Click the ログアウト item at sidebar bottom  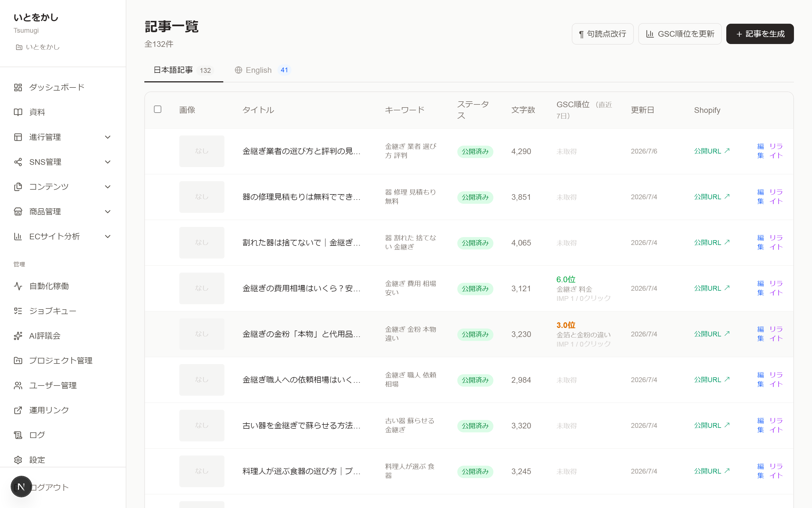tap(49, 487)
